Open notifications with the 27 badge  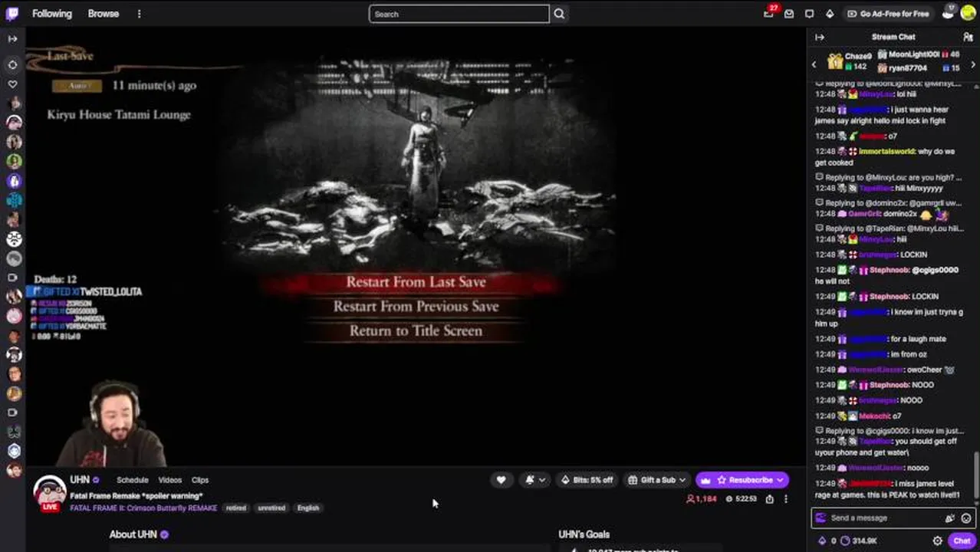[x=769, y=13]
